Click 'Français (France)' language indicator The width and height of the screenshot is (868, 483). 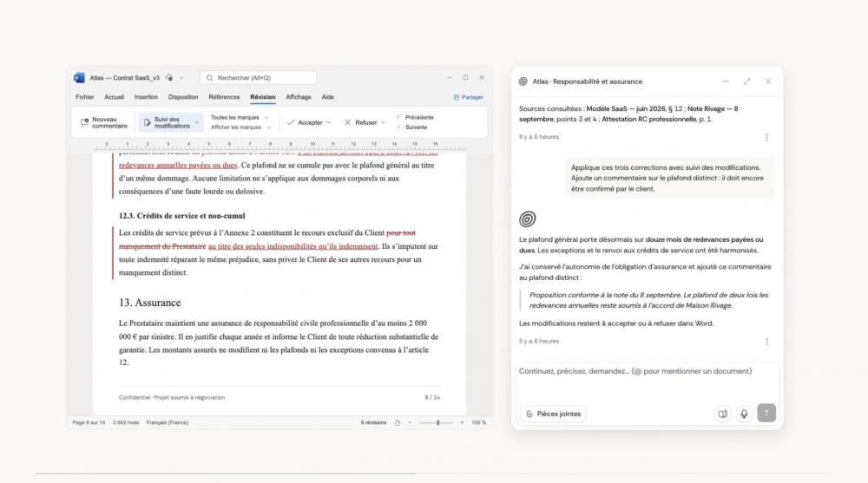[168, 422]
